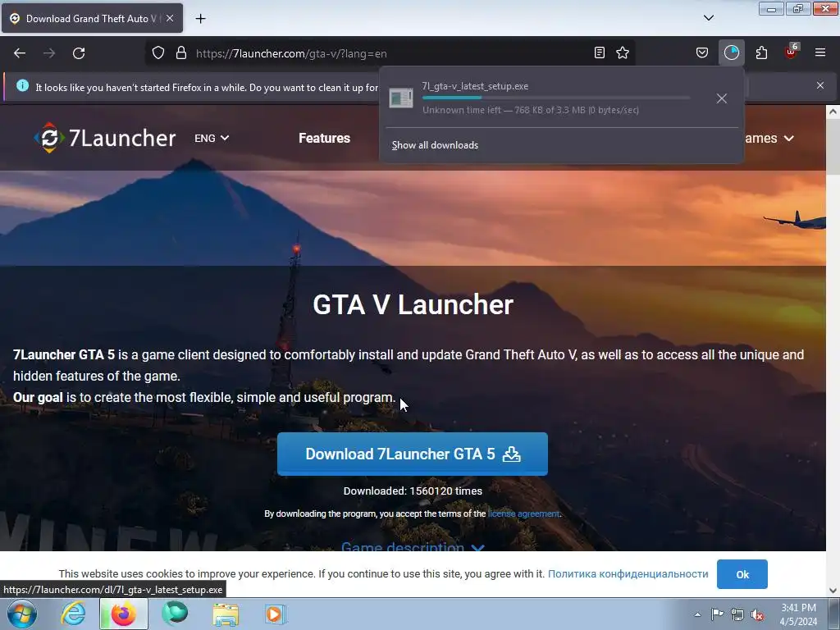840x630 pixels.
Task: Open the Save to Pocket icon
Action: tap(702, 52)
